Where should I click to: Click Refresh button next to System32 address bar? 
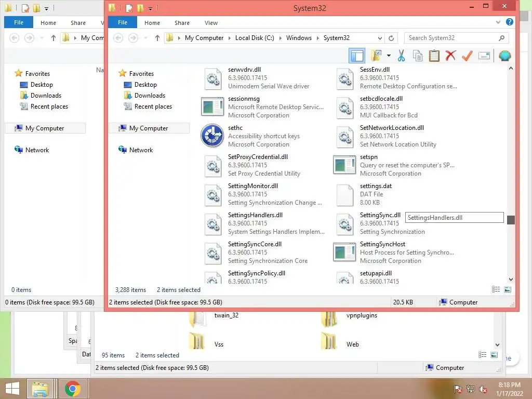click(x=391, y=38)
